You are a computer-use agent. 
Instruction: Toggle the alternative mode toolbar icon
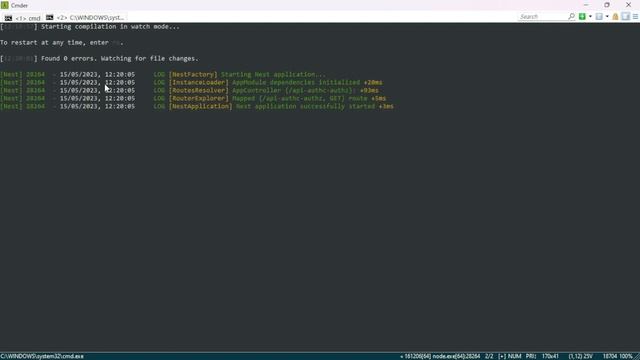click(626, 16)
